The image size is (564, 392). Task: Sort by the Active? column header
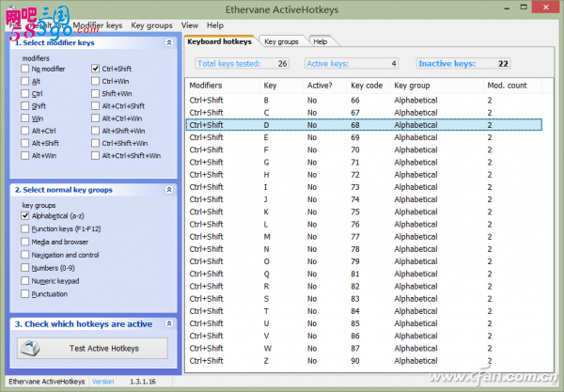click(325, 86)
